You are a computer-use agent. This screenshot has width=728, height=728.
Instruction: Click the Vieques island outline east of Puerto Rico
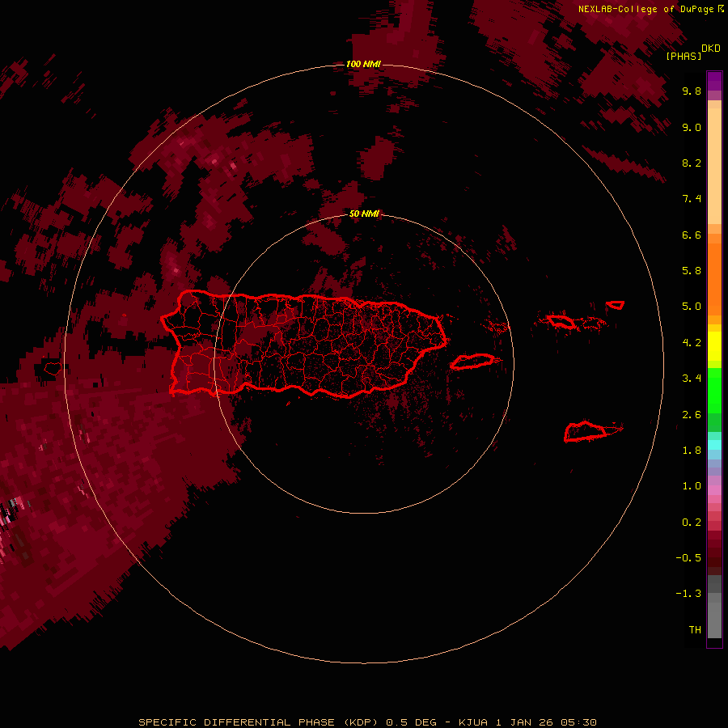click(472, 362)
